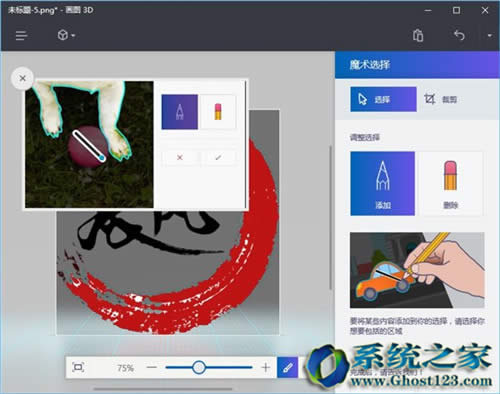
Task: Switch to the 裁剪 crop tool
Action: 440,99
